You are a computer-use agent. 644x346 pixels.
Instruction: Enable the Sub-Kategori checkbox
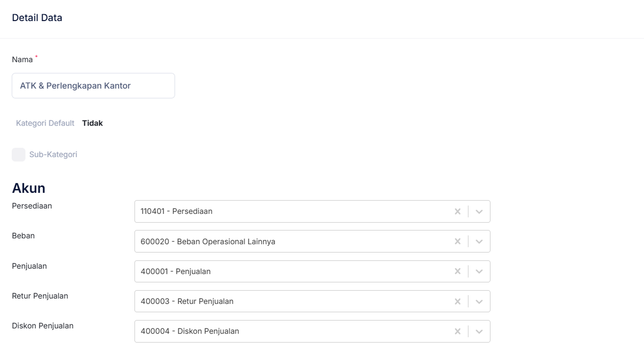click(19, 155)
